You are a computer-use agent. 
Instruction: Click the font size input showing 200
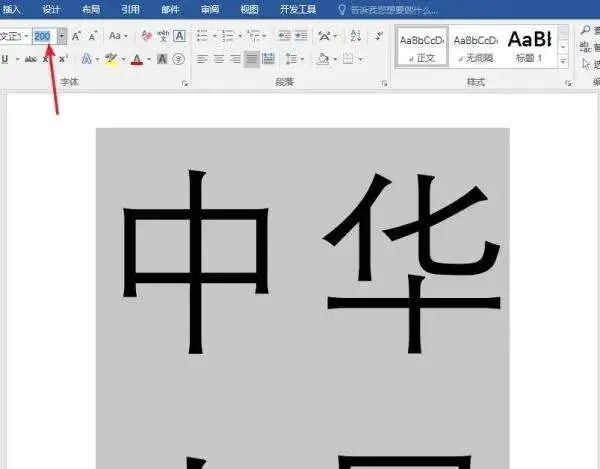coord(44,36)
